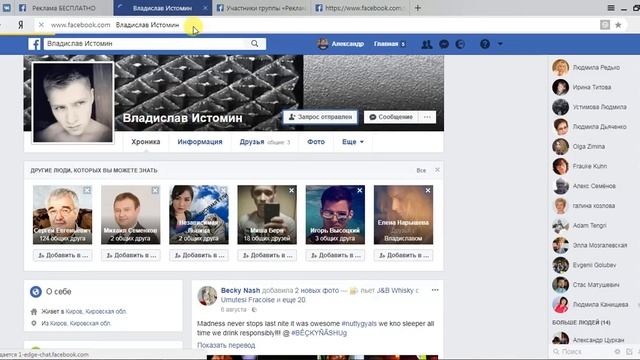Open the chat settings gear icon
Viewport: 640px width, 360px height.
pyautogui.click(x=618, y=352)
